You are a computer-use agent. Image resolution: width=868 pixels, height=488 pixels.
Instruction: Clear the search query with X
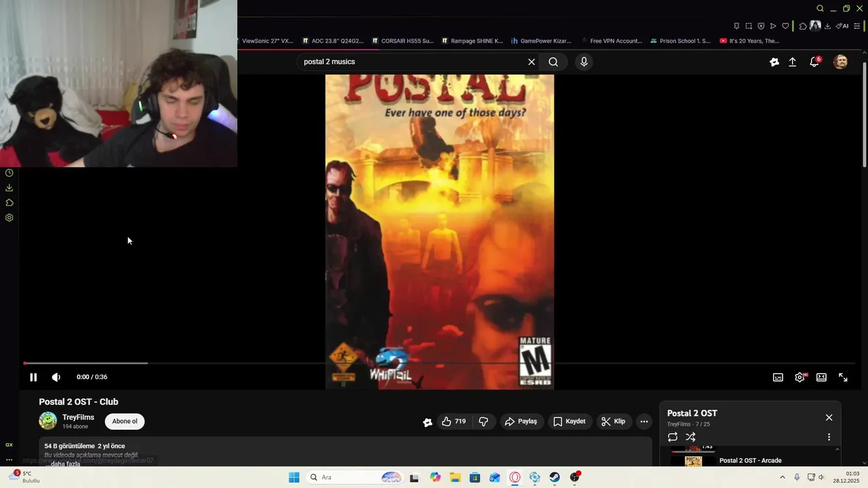532,62
